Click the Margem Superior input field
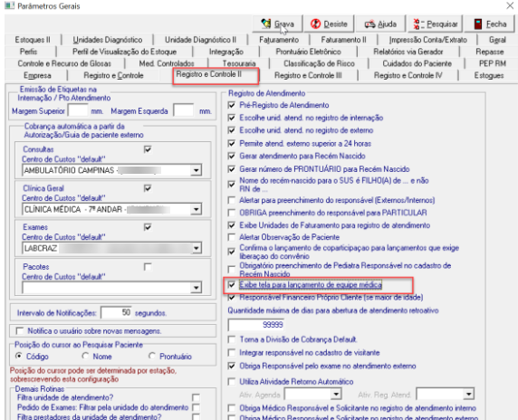Image resolution: width=518 pixels, height=420 pixels. (x=78, y=110)
